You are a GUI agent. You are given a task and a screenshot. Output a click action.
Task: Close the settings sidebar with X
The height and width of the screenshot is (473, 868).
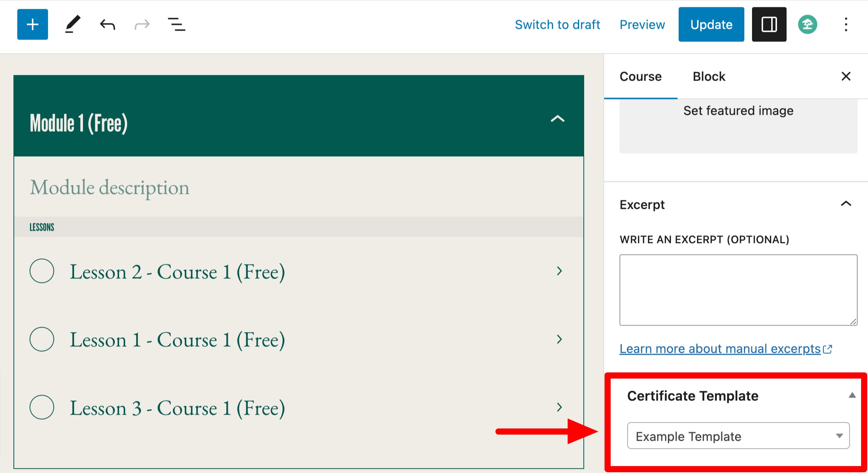tap(846, 76)
